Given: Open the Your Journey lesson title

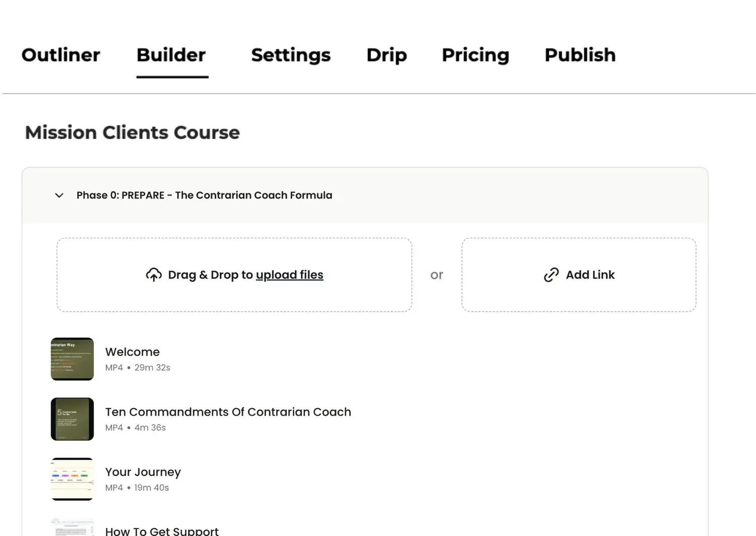Looking at the screenshot, I should pos(143,472).
